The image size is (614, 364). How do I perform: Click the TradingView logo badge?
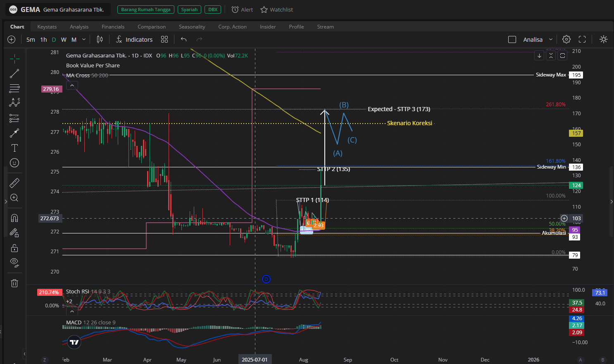coord(74,342)
